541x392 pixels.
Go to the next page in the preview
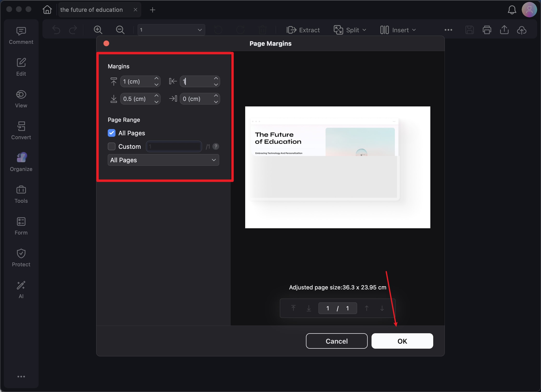(382, 308)
